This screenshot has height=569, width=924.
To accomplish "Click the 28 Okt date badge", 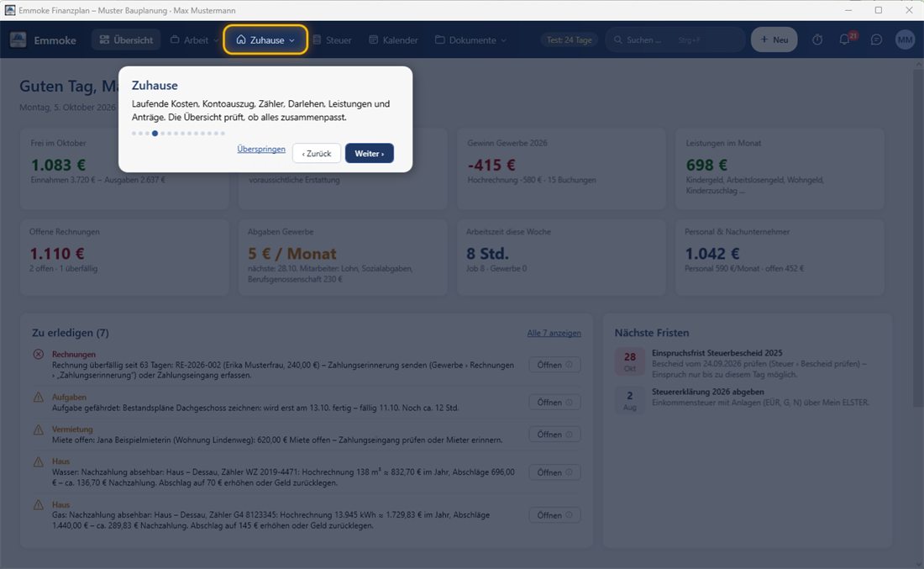I will pos(630,361).
